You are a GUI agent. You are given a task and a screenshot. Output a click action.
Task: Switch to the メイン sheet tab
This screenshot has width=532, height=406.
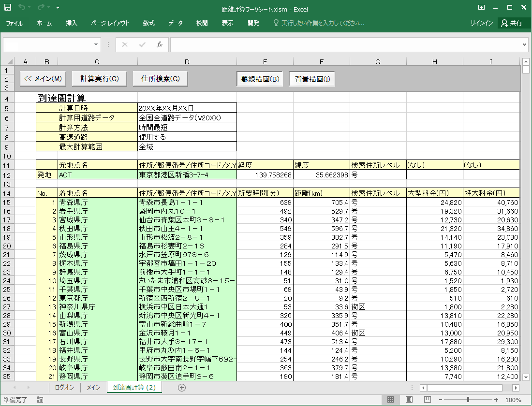click(x=93, y=387)
